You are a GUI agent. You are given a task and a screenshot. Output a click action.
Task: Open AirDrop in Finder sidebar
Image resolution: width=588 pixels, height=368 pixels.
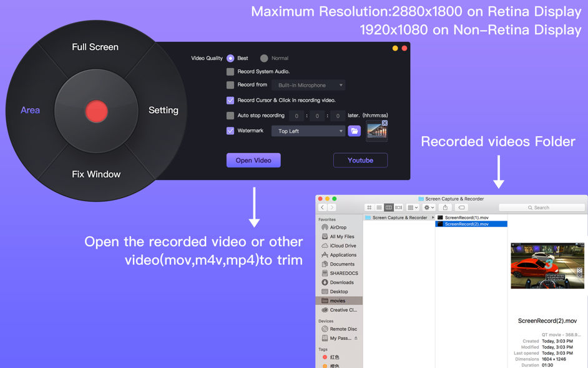tap(340, 227)
